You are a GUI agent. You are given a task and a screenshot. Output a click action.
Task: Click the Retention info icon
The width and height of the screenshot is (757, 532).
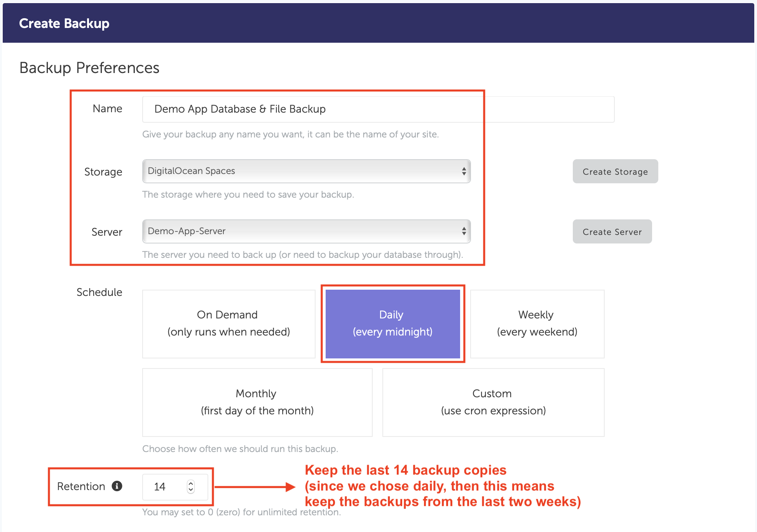[x=117, y=486]
